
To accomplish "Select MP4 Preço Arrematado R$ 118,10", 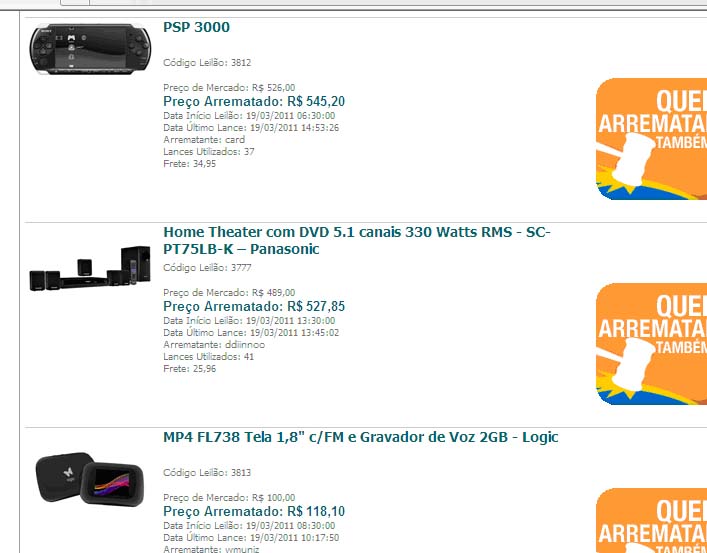I will point(254,512).
